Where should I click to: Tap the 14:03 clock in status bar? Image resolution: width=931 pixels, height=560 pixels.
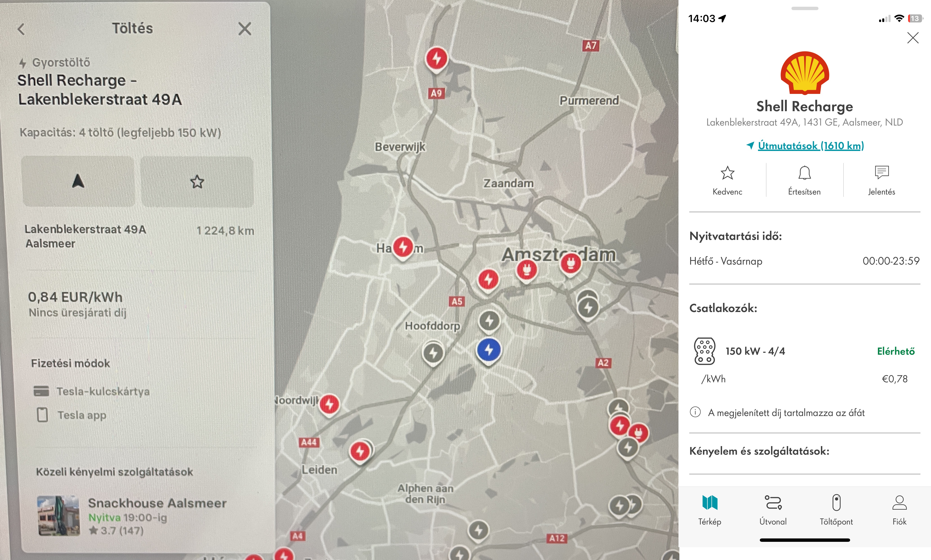click(x=702, y=18)
